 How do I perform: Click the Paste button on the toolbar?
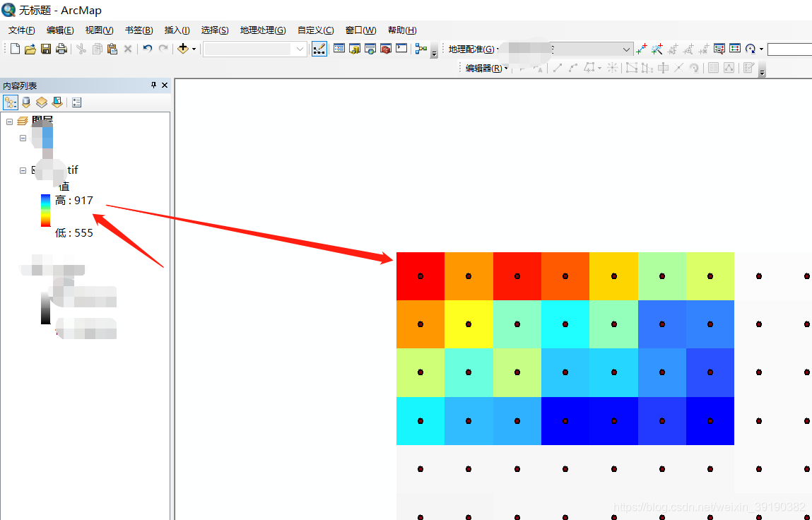[x=112, y=48]
